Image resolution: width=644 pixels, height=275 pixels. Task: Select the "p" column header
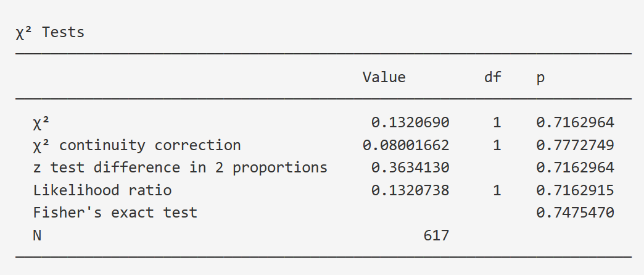[540, 78]
